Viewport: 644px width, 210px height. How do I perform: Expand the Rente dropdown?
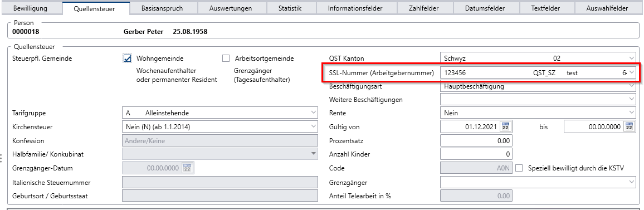632,113
